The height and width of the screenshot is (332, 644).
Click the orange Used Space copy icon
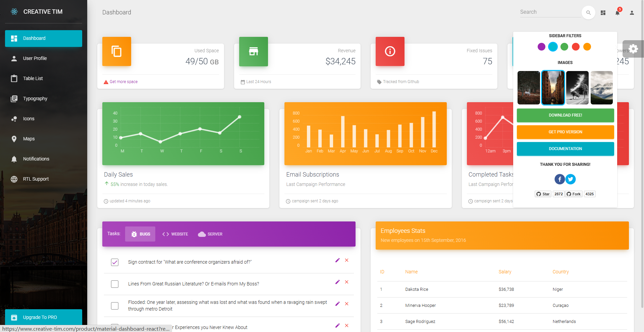tap(117, 51)
